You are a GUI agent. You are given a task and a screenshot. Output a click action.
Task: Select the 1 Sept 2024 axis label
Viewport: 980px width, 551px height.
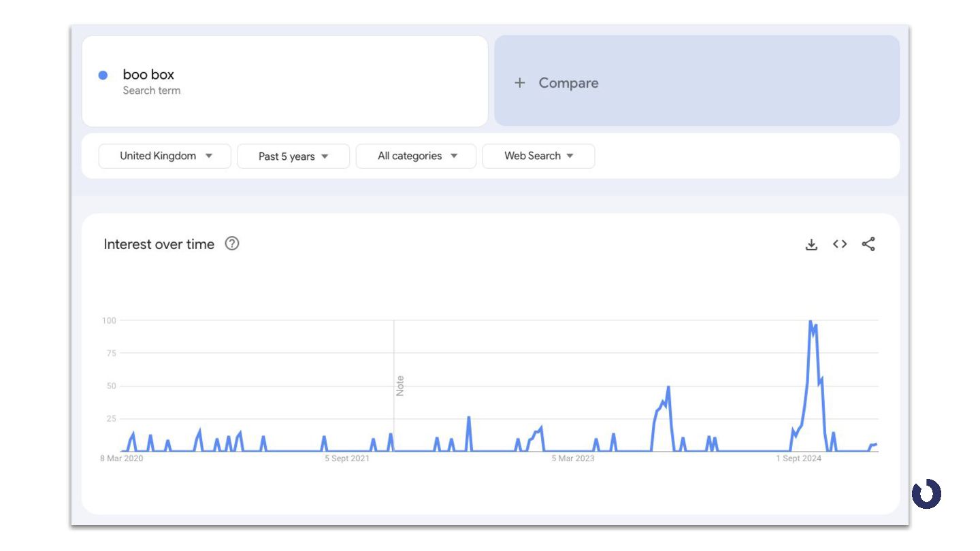tap(799, 458)
